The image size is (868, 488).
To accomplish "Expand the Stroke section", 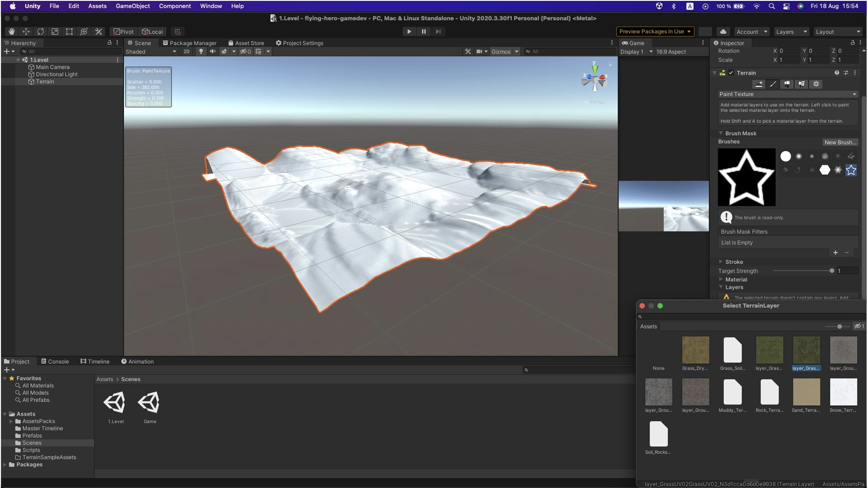I will (x=721, y=261).
